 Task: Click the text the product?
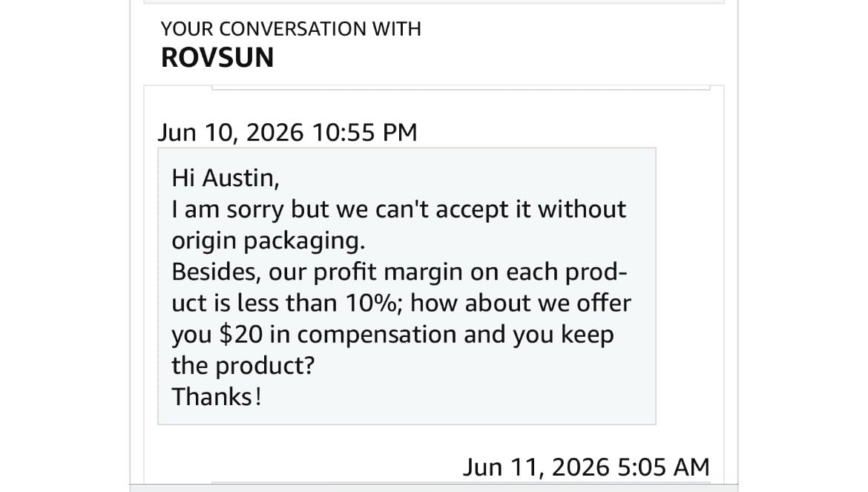(243, 366)
